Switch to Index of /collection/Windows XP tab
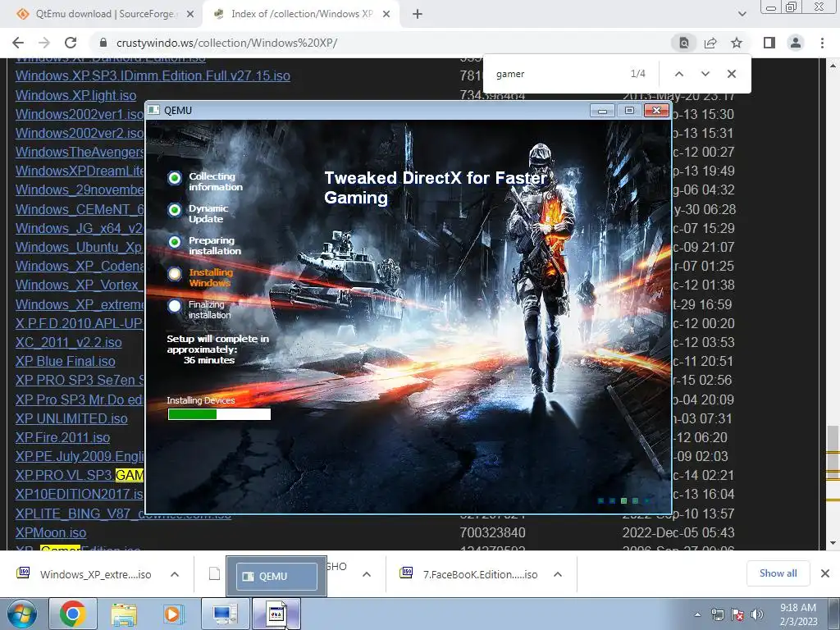 pyautogui.click(x=302, y=14)
